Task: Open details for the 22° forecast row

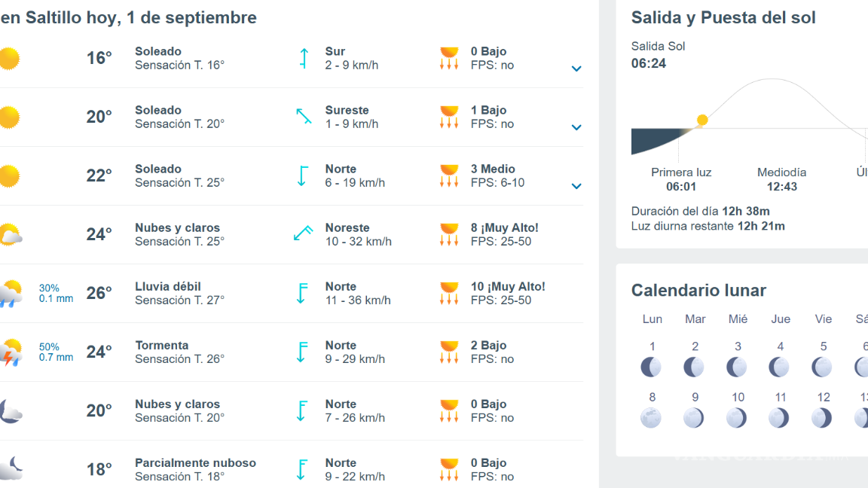Action: pos(576,186)
